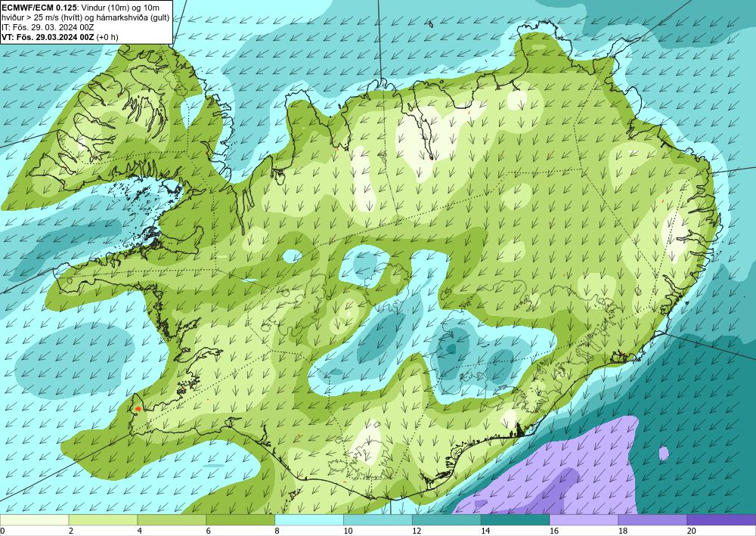756x536 pixels.
Task: Click the 16–18 m/s light purple legend swatch
Action: pyautogui.click(x=584, y=520)
